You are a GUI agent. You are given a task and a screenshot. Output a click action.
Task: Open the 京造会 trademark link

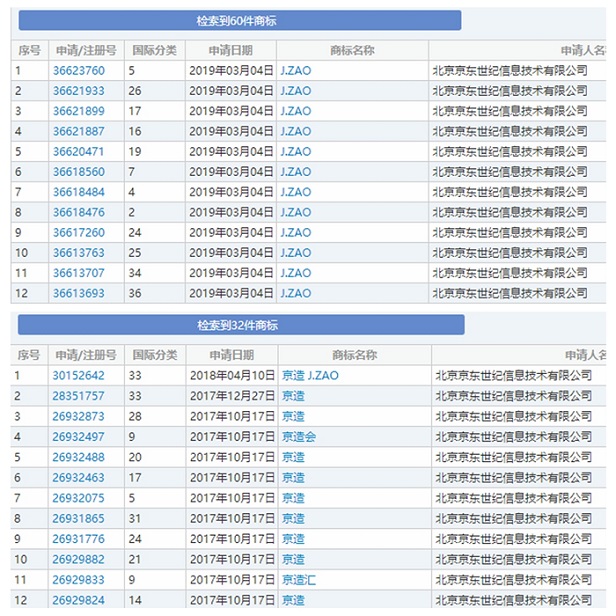[299, 437]
